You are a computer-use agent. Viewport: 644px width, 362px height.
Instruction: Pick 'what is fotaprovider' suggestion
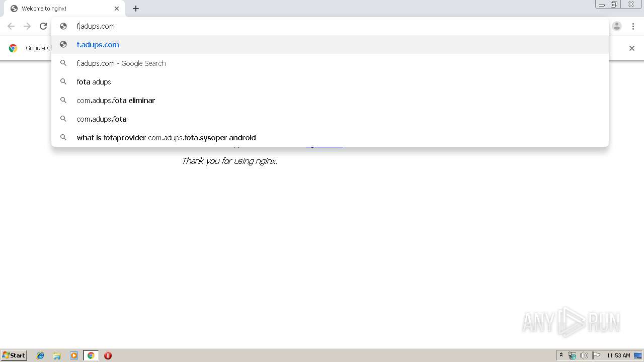(330, 138)
